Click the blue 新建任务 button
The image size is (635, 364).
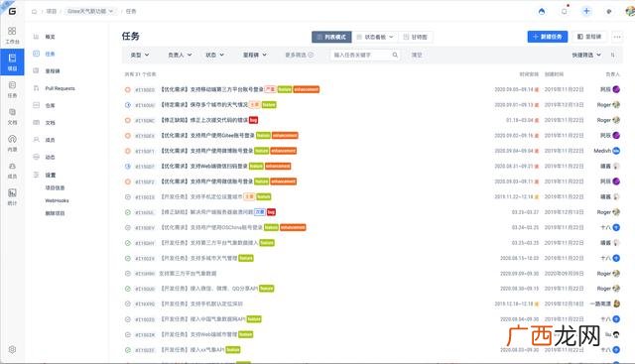pyautogui.click(x=548, y=37)
